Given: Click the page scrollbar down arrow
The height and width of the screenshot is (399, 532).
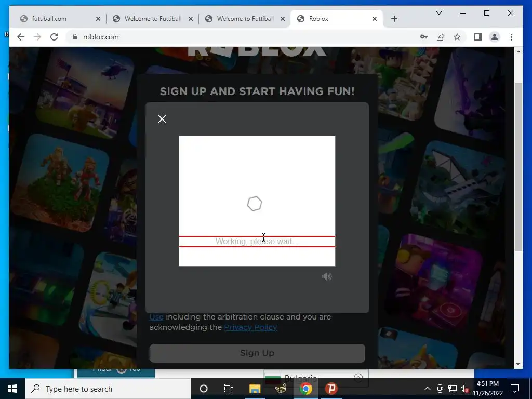Looking at the screenshot, I should pos(518,364).
